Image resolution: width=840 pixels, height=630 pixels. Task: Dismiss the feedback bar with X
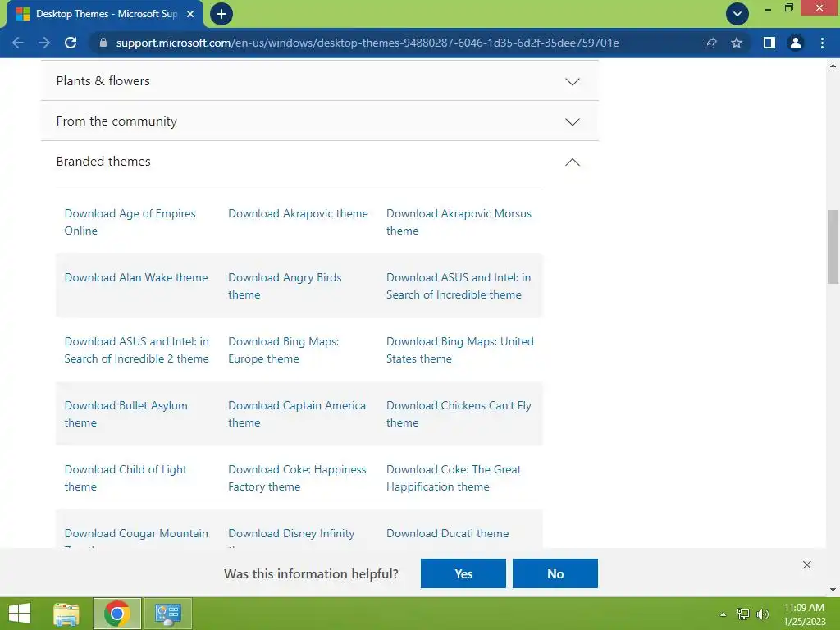click(807, 564)
